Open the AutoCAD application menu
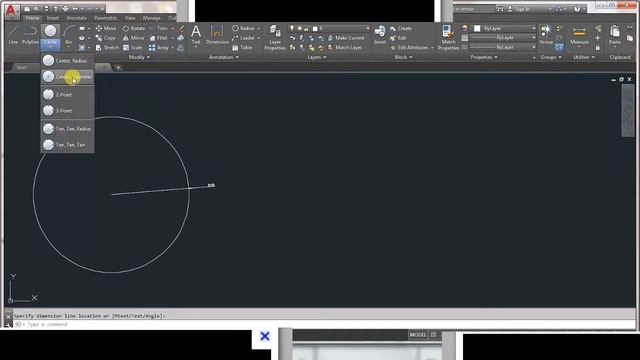 (x=11, y=11)
